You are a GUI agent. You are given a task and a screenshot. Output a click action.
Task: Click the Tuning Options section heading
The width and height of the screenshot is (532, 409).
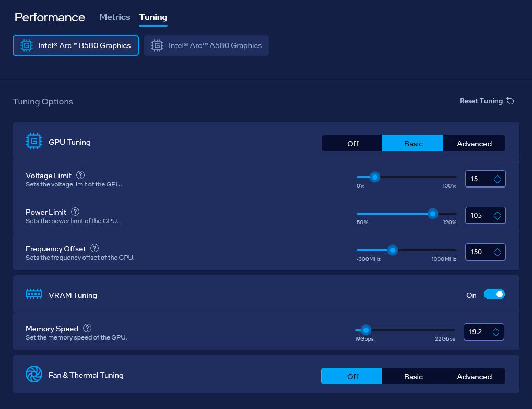click(43, 101)
